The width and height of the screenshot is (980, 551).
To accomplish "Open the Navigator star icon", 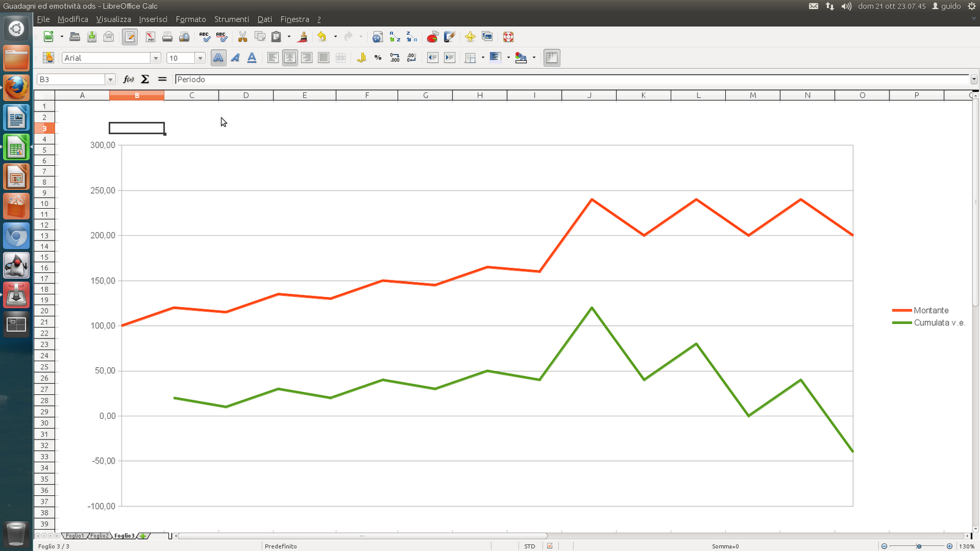I will click(x=470, y=37).
